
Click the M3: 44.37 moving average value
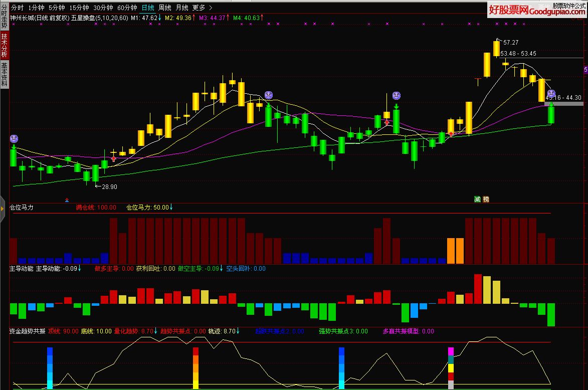click(214, 18)
